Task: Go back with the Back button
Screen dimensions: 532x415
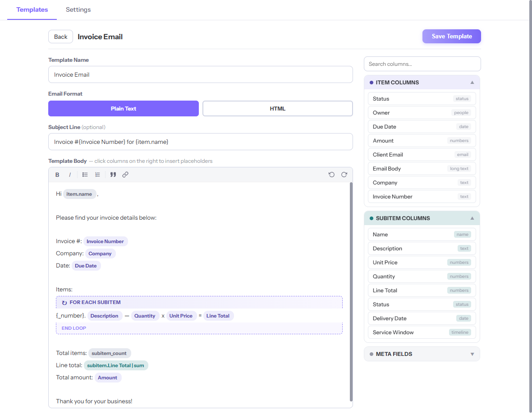Action: (61, 37)
